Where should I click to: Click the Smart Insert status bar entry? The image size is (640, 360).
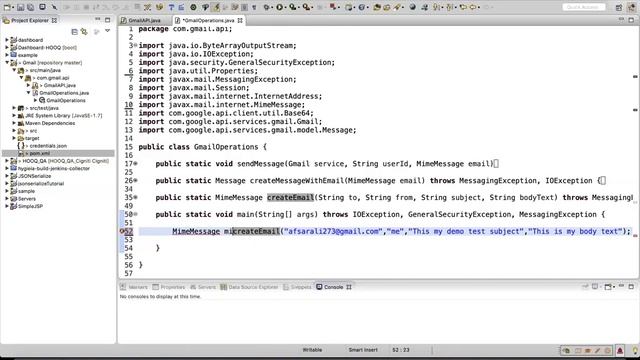tap(363, 350)
